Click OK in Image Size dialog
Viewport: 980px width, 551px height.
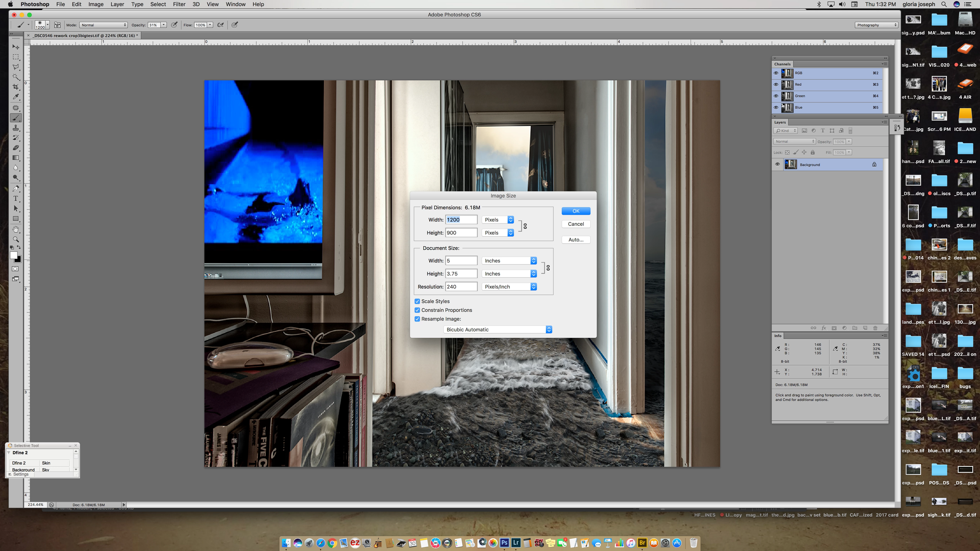click(x=576, y=211)
